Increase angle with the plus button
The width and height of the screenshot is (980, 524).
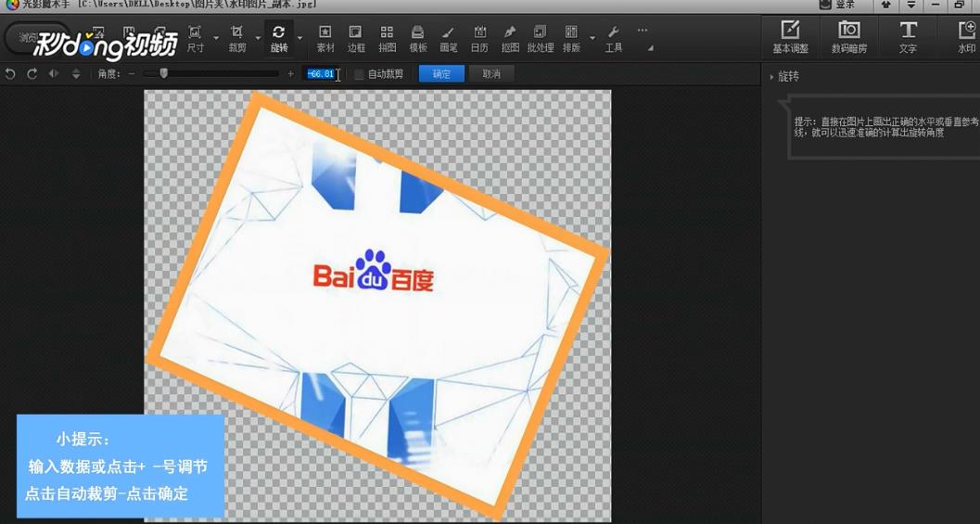[290, 74]
